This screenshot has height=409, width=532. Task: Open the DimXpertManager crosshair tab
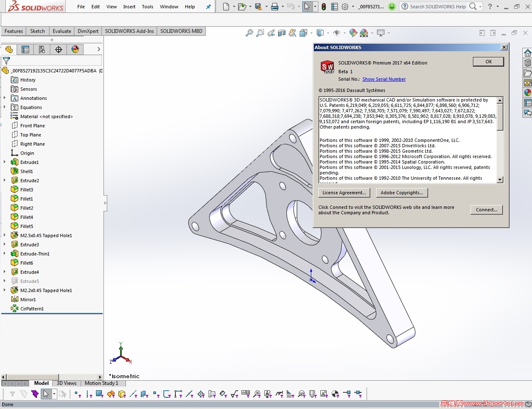(x=59, y=50)
